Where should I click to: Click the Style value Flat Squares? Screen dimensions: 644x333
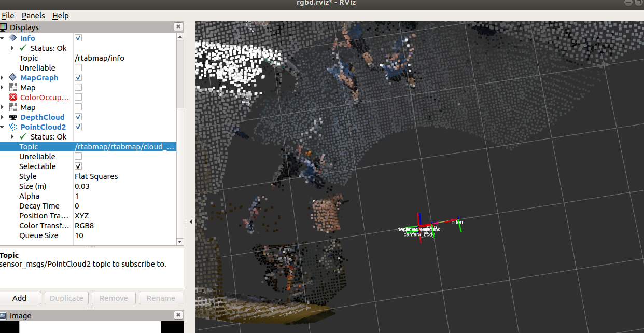pos(96,176)
